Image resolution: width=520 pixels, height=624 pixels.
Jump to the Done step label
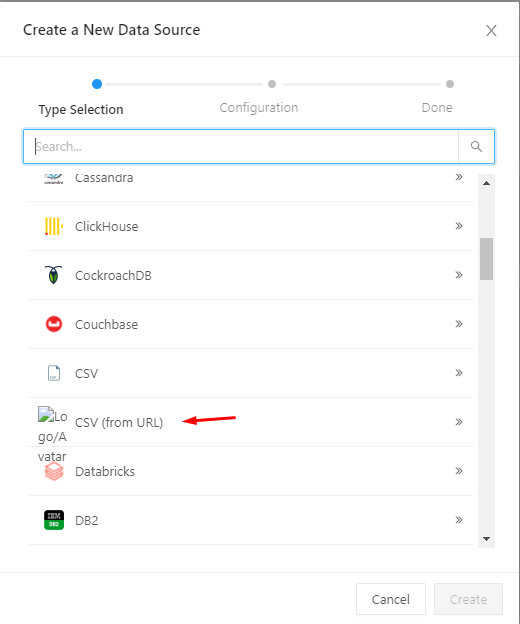point(437,107)
